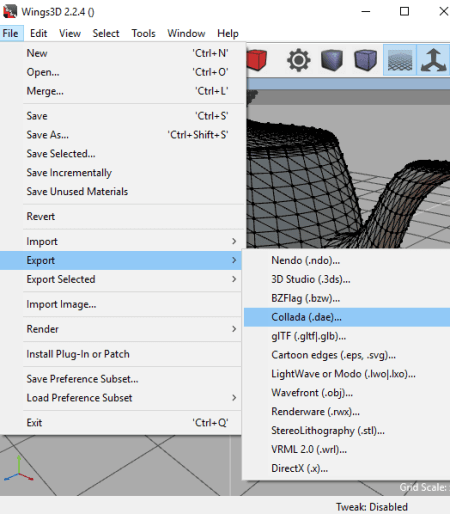Open the View menu
450x514 pixels.
tap(70, 33)
